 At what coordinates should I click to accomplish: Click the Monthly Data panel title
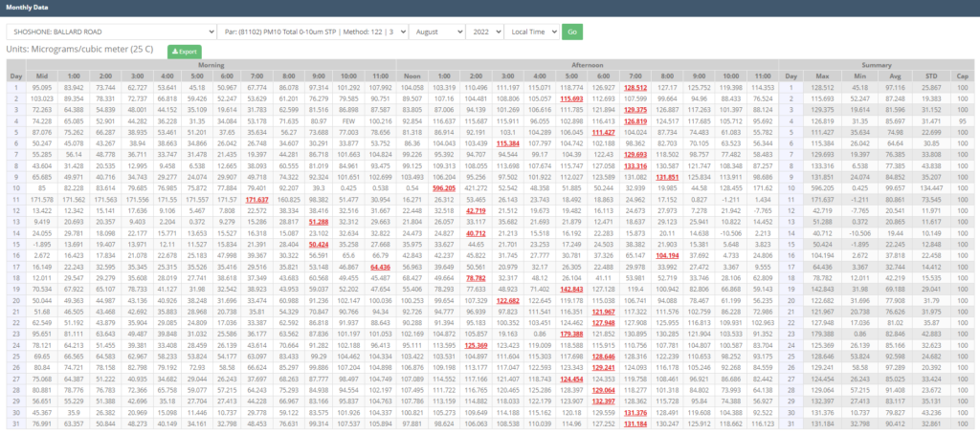[28, 8]
